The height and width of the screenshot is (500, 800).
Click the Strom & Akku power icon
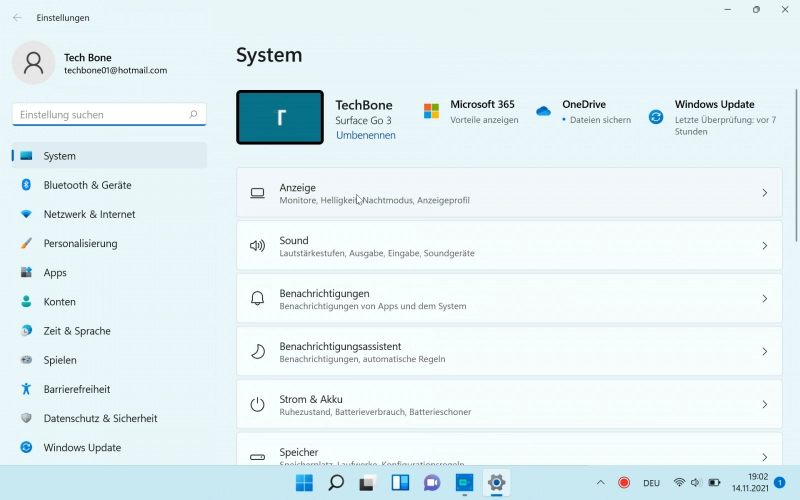(x=257, y=405)
